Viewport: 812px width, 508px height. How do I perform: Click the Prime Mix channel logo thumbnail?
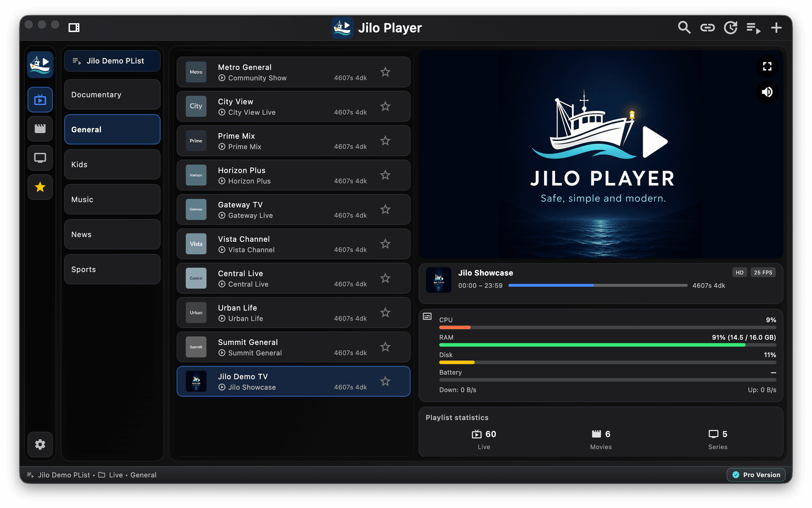coord(196,141)
